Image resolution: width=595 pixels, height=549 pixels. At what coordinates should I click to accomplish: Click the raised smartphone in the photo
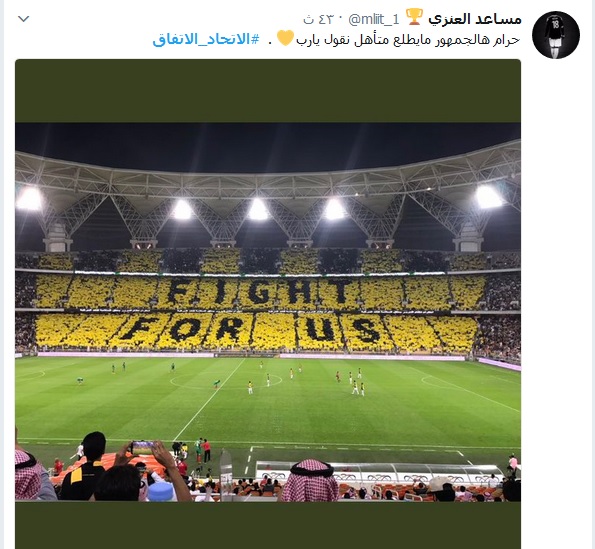click(143, 448)
